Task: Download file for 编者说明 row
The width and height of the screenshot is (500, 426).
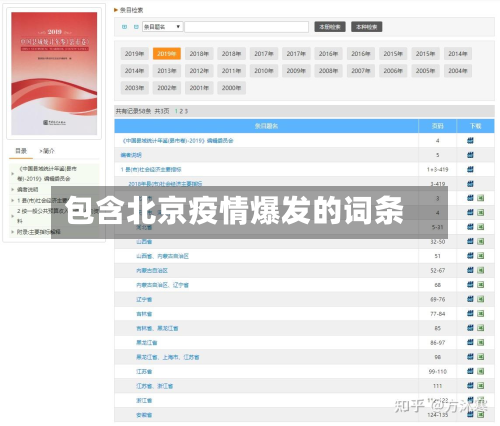Action: [470, 155]
